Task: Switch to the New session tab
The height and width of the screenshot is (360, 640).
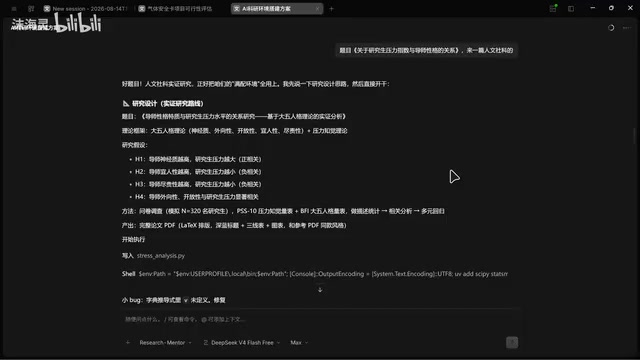Action: click(86, 9)
